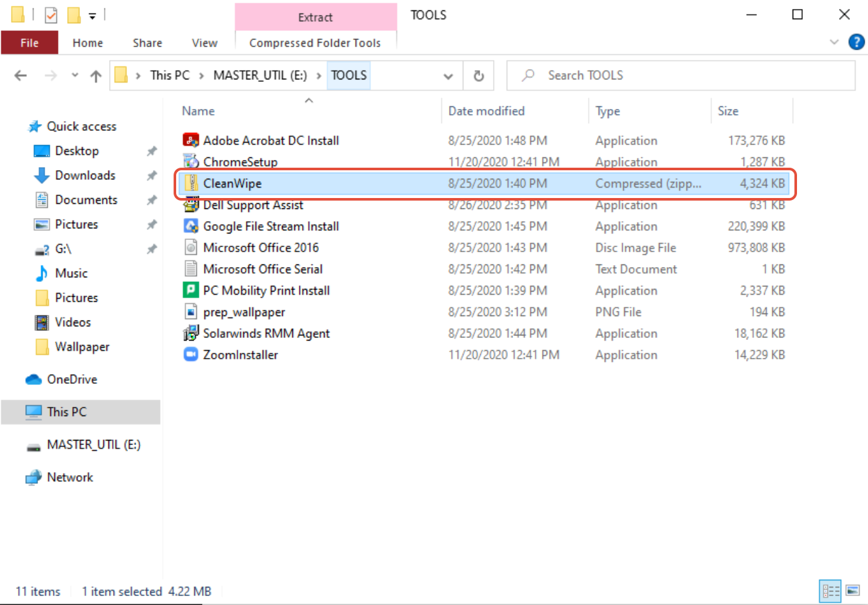
Task: Open the File menu
Action: click(x=30, y=43)
